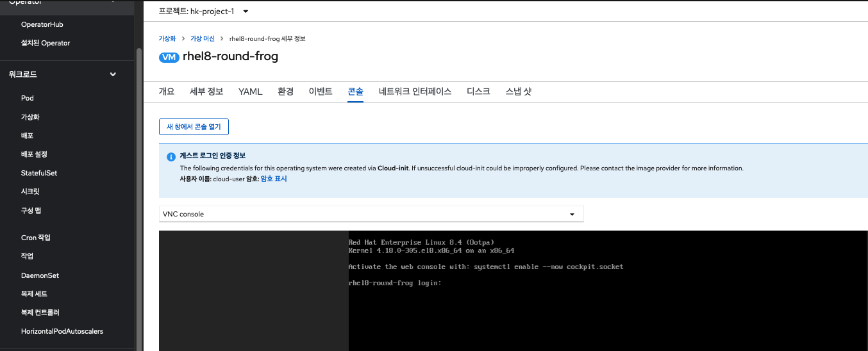Open the project hk-project-1 dropdown
This screenshot has width=868, height=351.
[204, 11]
